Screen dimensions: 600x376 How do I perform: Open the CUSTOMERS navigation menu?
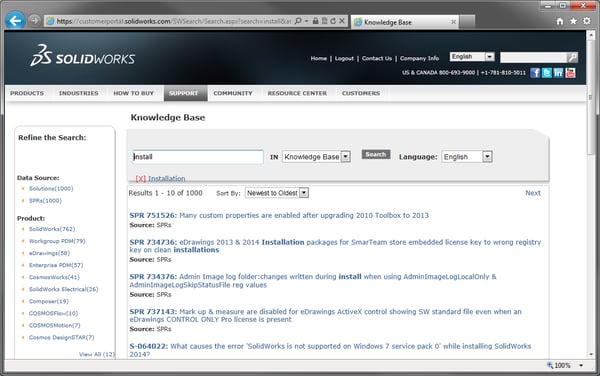coord(361,93)
